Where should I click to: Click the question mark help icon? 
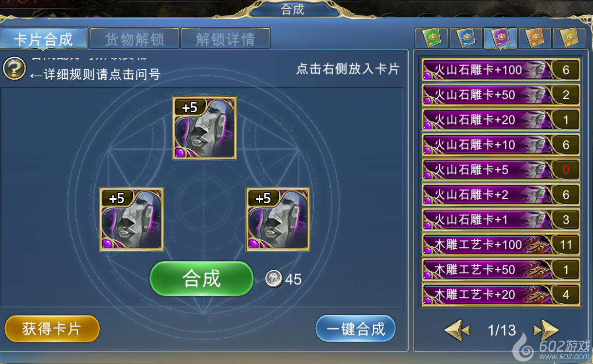(15, 69)
